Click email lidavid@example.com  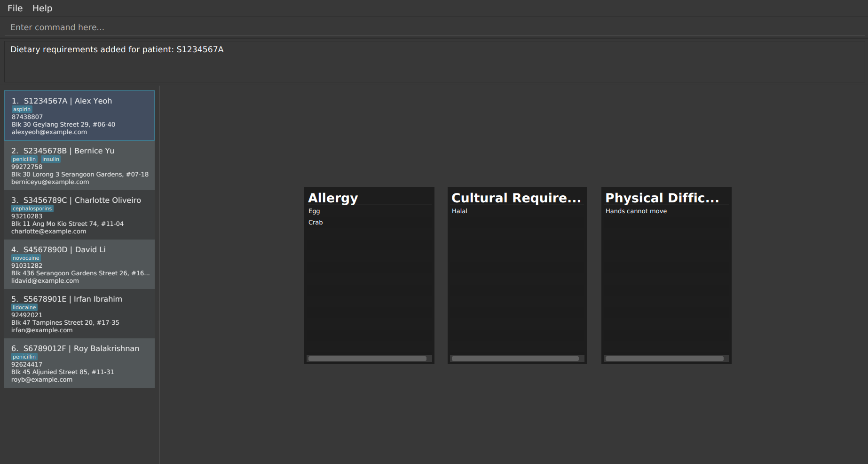click(45, 280)
